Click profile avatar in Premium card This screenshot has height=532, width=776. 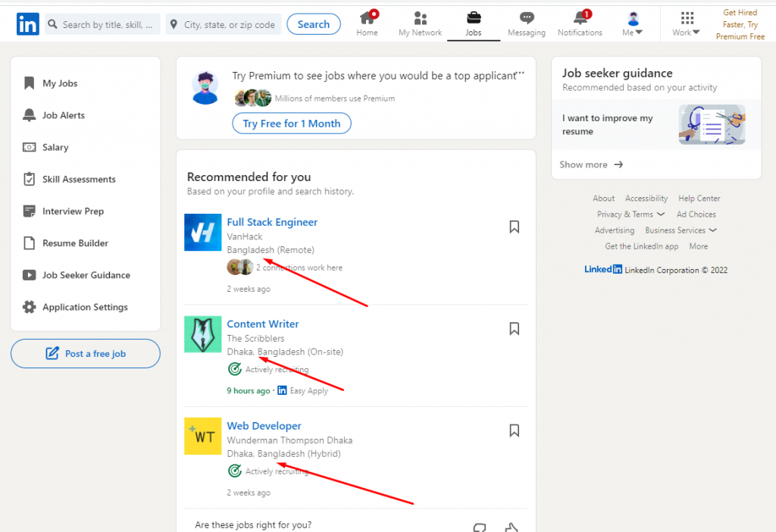coord(205,88)
